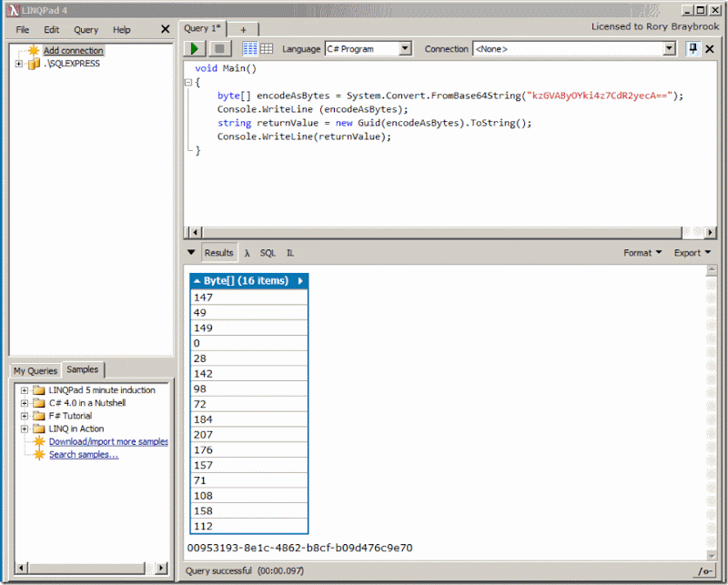
Task: Close the query with the X icon
Action: [710, 49]
